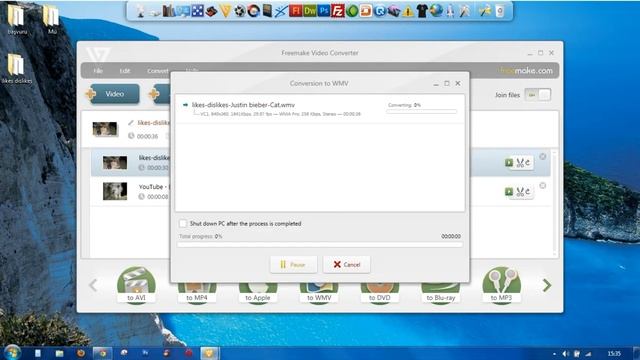
Task: Open the Convert menu in Freemake
Action: click(x=158, y=71)
